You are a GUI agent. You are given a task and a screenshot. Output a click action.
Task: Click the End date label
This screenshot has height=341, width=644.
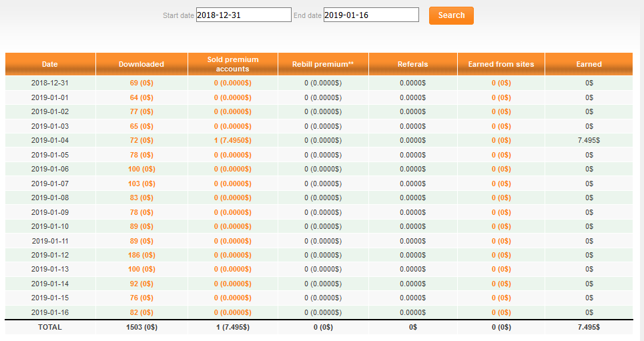[x=308, y=15]
